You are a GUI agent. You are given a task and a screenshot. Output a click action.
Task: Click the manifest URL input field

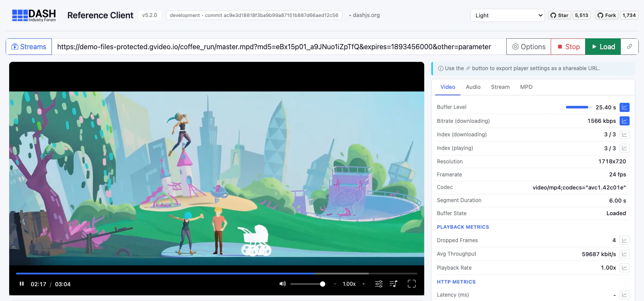point(279,47)
